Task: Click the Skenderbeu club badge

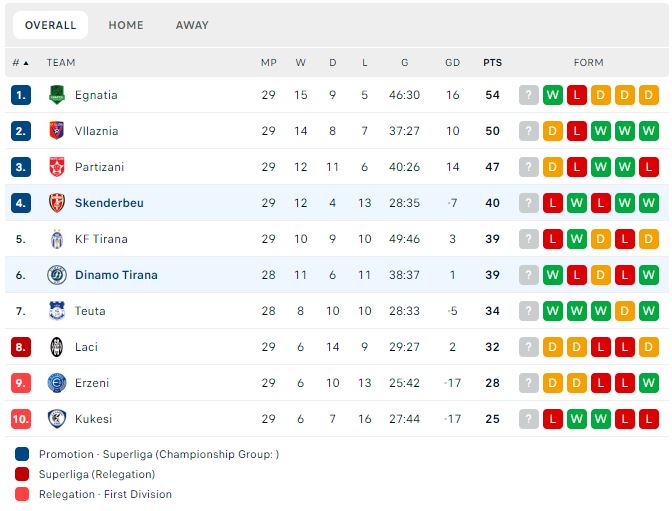Action: tap(57, 203)
